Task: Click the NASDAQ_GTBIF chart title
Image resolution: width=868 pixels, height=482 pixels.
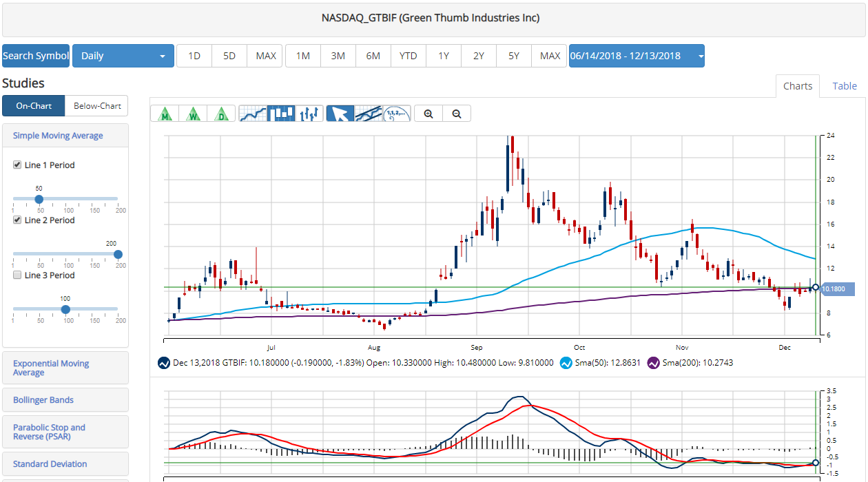Action: tap(431, 18)
